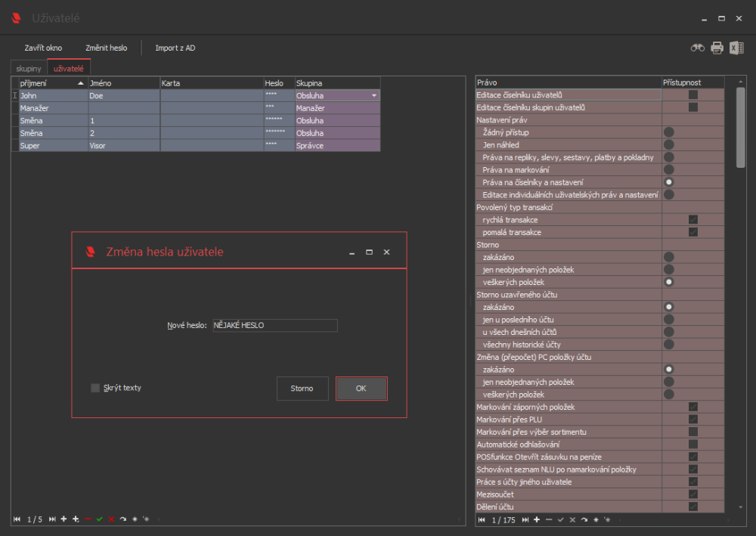The image size is (756, 536).
Task: Toggle Editace číselníku skupin uživatelů checkbox
Action: (692, 107)
